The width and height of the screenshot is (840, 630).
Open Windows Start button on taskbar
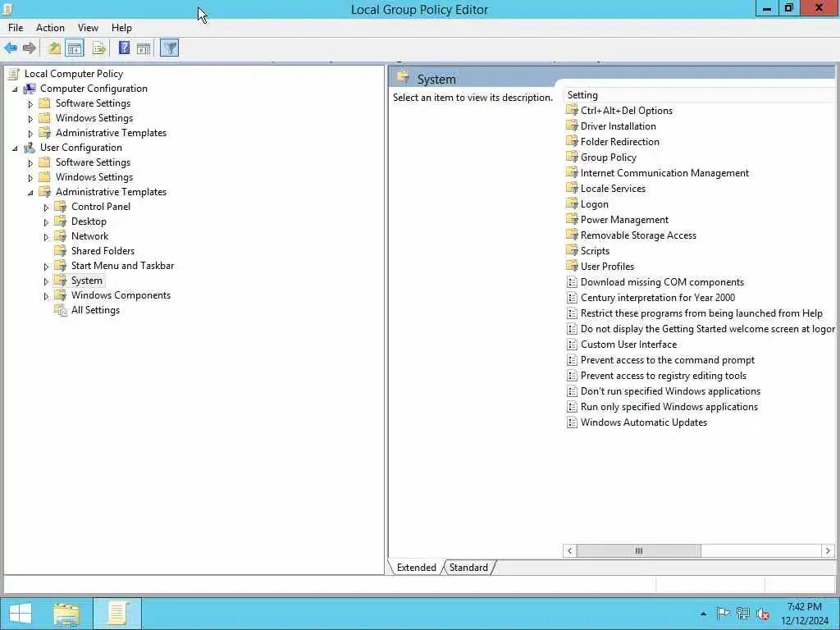point(20,614)
